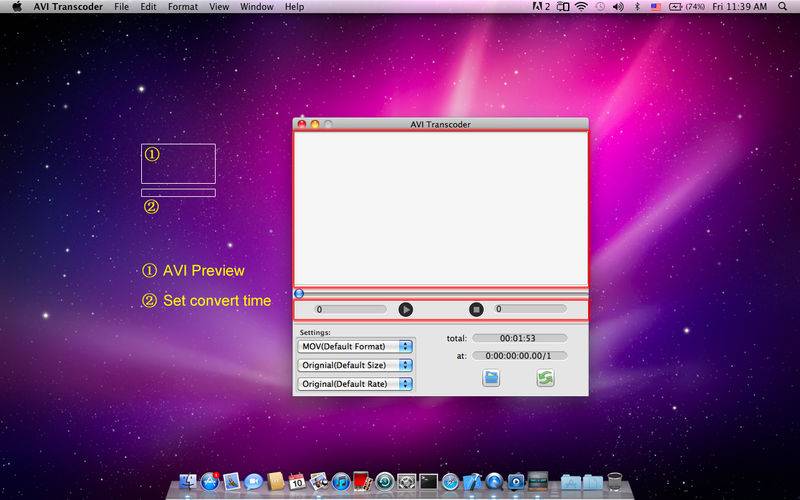Image resolution: width=800 pixels, height=500 pixels.
Task: Open the second folder stack in dock
Action: click(x=592, y=481)
